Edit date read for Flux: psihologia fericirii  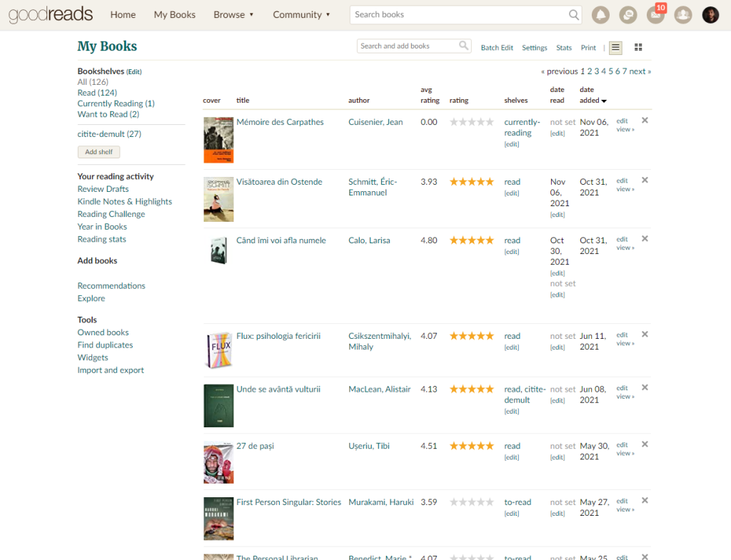(x=557, y=347)
